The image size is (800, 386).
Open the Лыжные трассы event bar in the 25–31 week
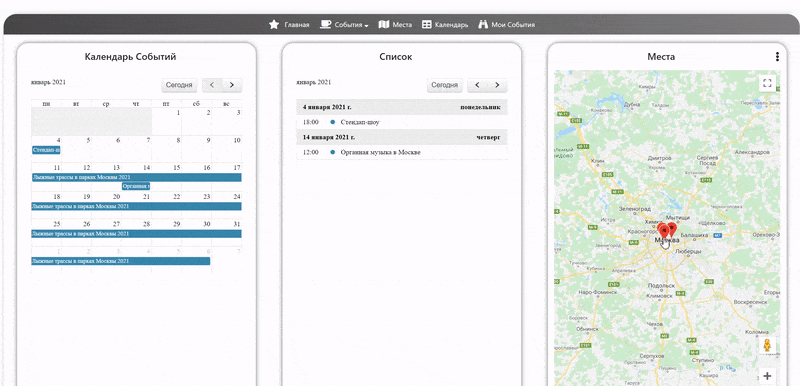pos(136,234)
